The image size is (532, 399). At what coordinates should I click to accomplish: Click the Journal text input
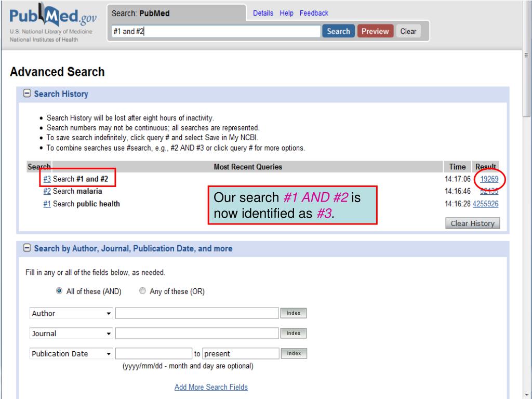point(197,334)
